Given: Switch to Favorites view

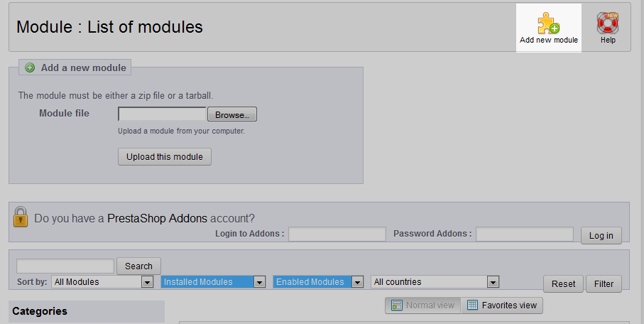Looking at the screenshot, I should (502, 306).
